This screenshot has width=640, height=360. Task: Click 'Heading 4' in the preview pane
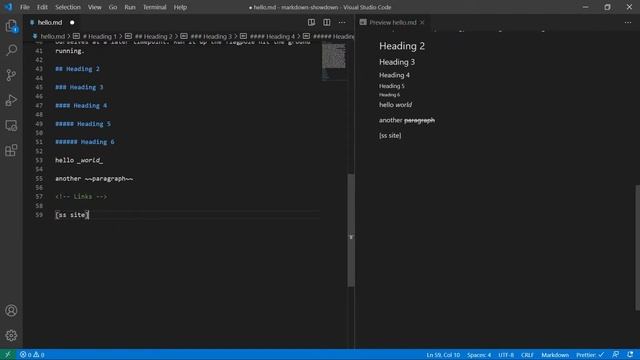(394, 75)
